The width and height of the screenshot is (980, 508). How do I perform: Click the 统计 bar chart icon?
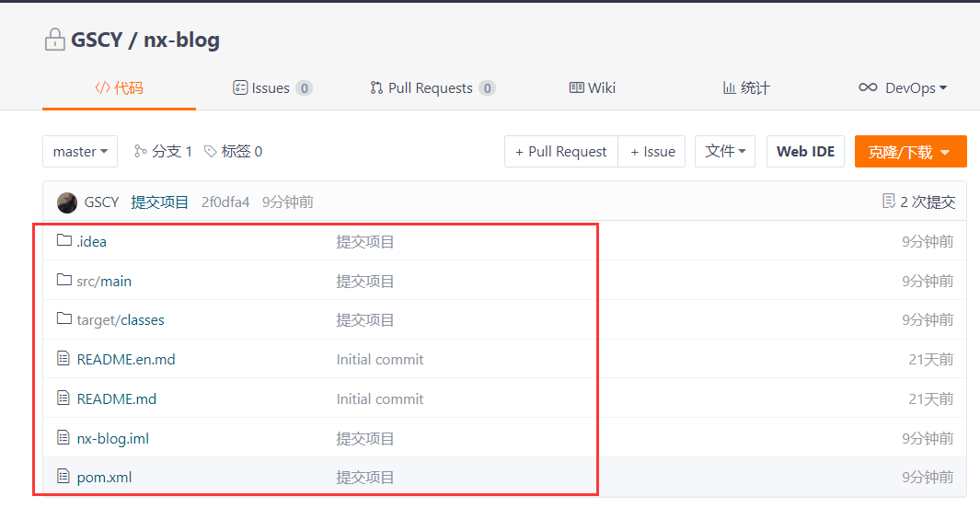[x=729, y=88]
